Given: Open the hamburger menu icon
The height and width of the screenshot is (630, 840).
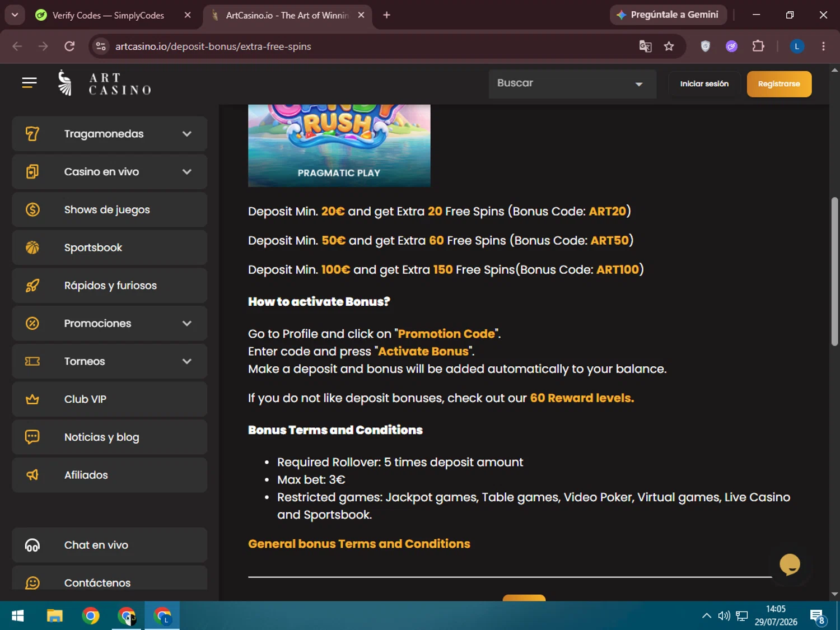Looking at the screenshot, I should 29,83.
